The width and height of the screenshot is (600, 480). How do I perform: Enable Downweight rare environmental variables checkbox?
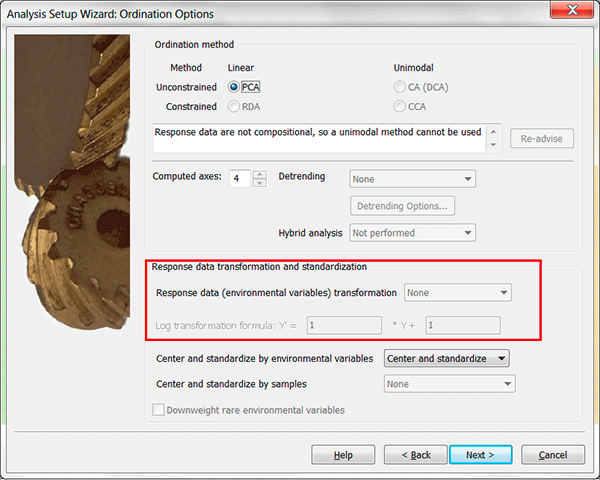click(158, 410)
